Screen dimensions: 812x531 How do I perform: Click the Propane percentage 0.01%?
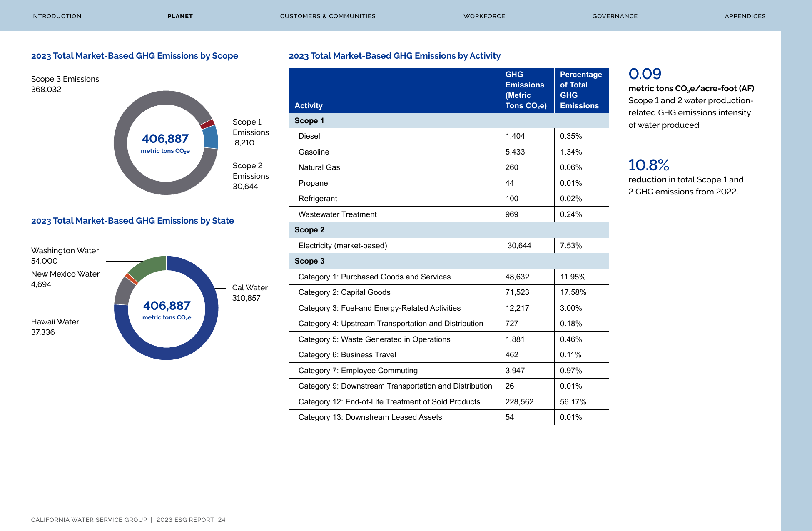coord(571,183)
